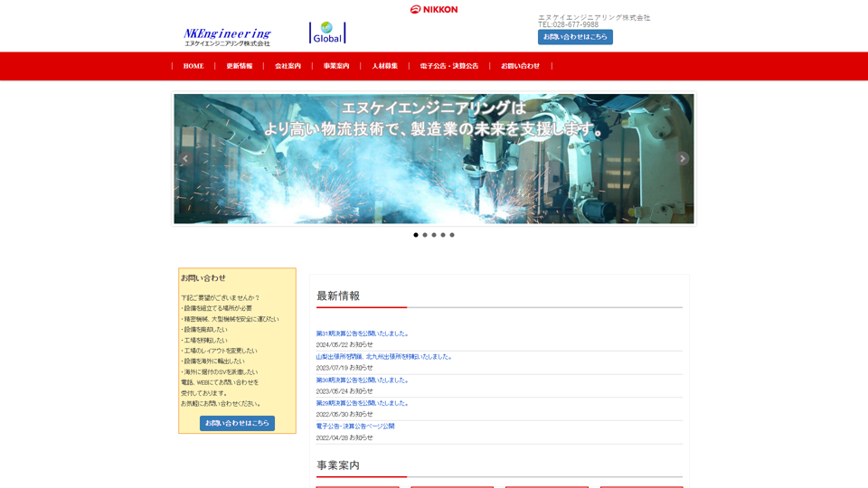Select the second carousel dot
Viewport: 868px width, 488px height.
[425, 235]
